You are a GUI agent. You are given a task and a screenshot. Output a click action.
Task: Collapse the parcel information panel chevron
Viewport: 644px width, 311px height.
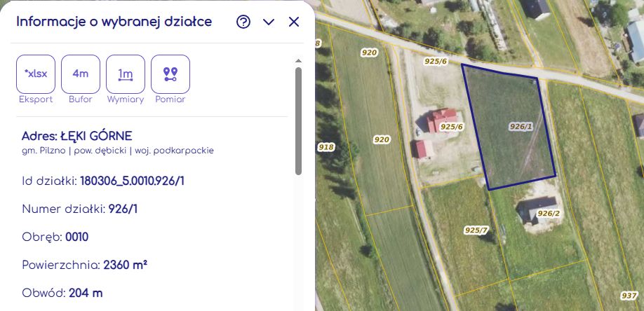click(x=269, y=22)
